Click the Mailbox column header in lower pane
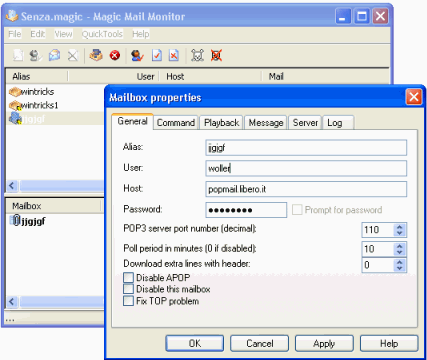The width and height of the screenshot is (427, 360). [53, 206]
